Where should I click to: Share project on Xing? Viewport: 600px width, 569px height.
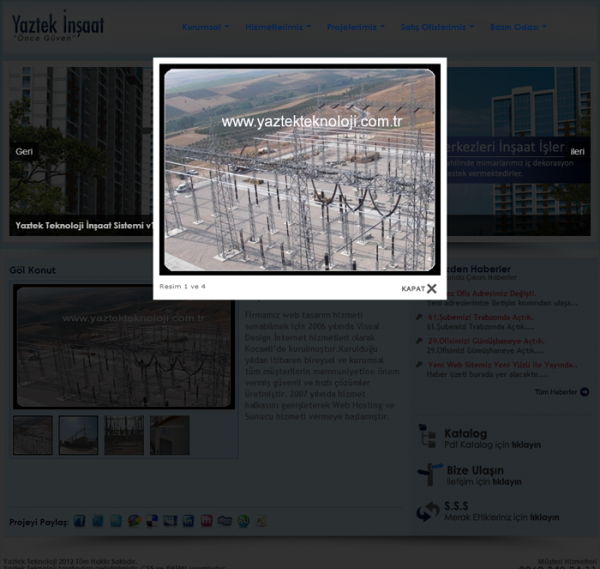(261, 521)
